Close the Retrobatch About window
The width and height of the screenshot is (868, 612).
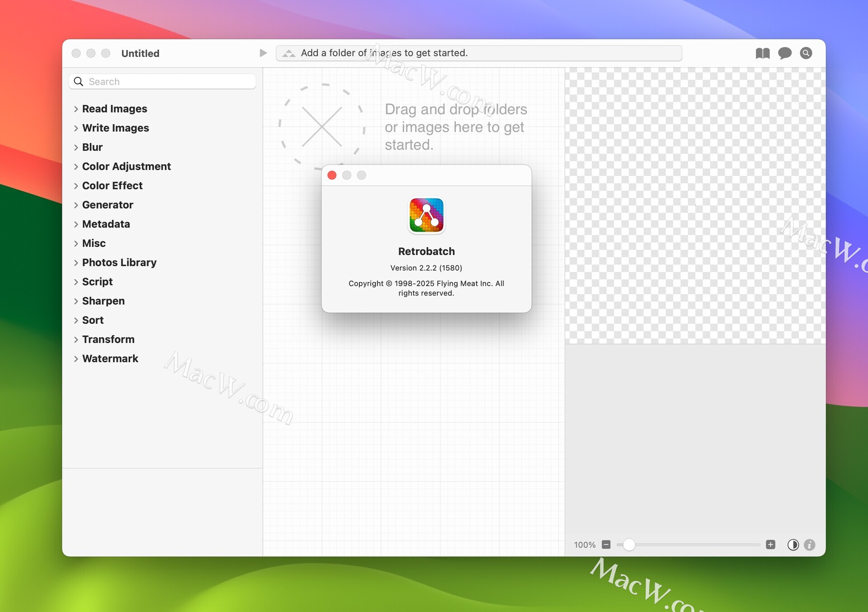click(332, 175)
